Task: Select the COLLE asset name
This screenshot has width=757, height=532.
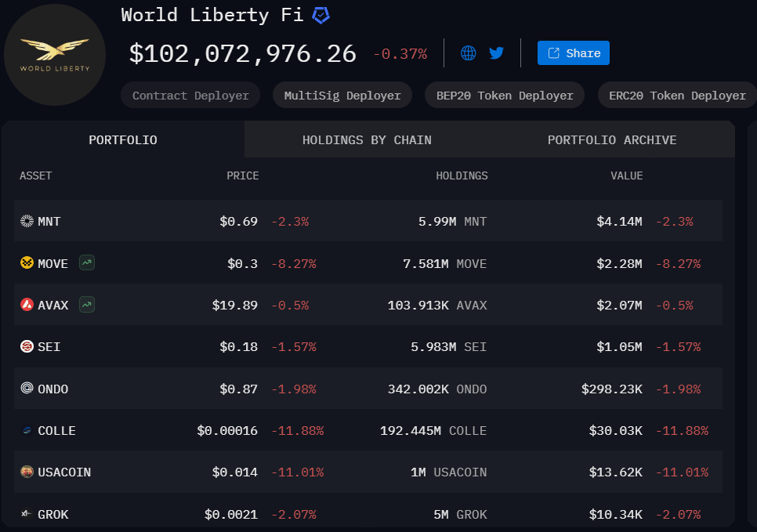Action: 57,431
